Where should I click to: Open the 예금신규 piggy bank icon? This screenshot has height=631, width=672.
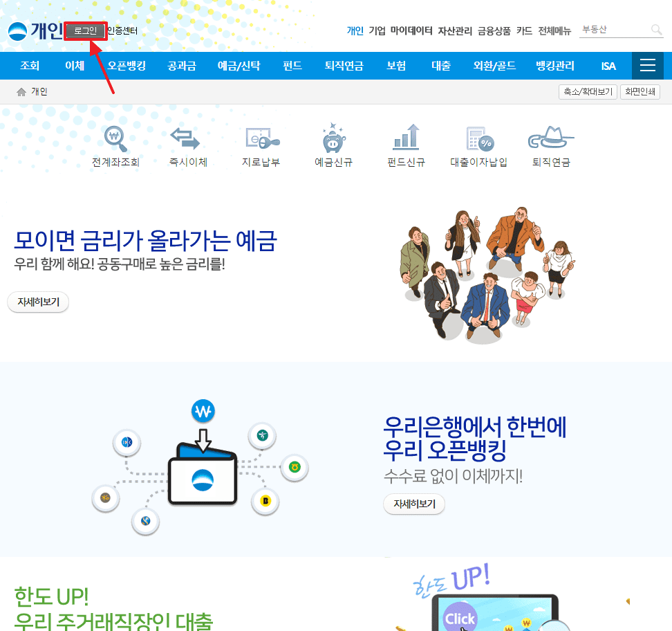334,138
